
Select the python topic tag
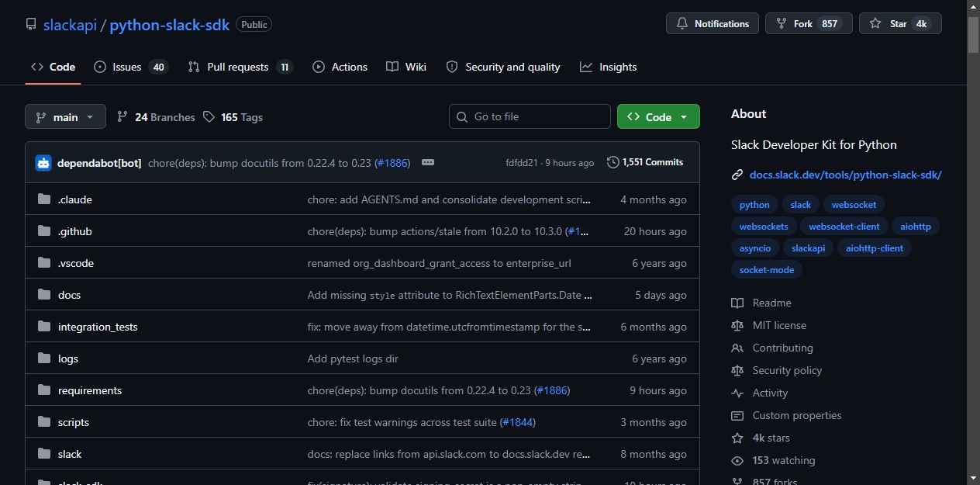point(754,205)
